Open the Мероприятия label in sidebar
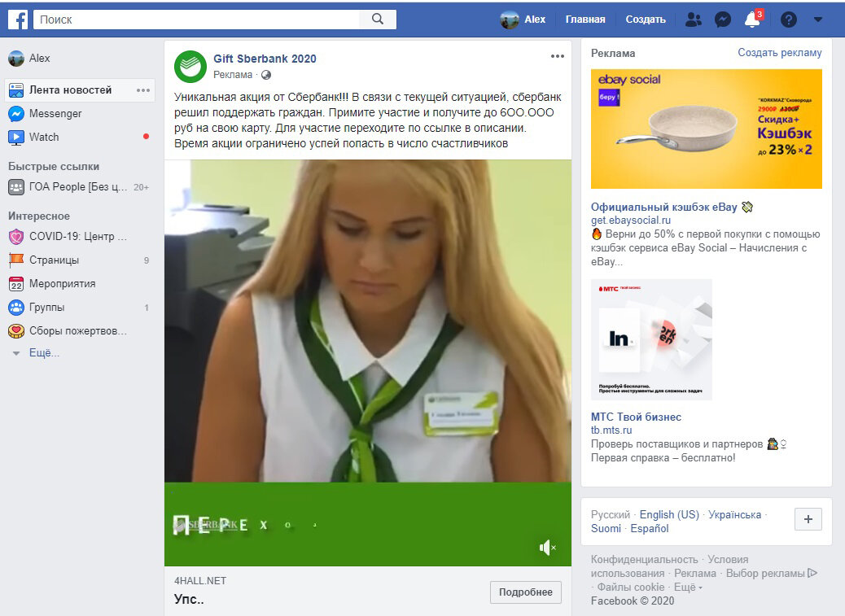Screen dimensions: 845x616 pos(62,284)
